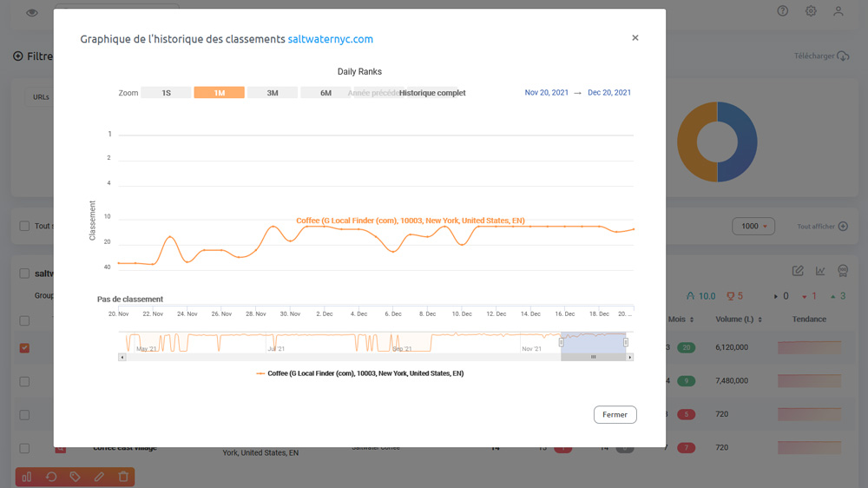Click the tag icon in red toolbar
868x488 pixels.
pyautogui.click(x=75, y=477)
